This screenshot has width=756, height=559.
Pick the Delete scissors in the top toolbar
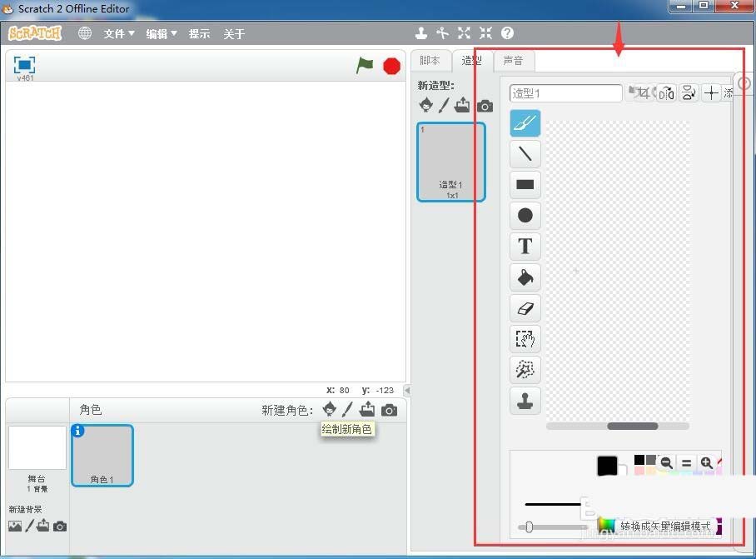point(443,32)
